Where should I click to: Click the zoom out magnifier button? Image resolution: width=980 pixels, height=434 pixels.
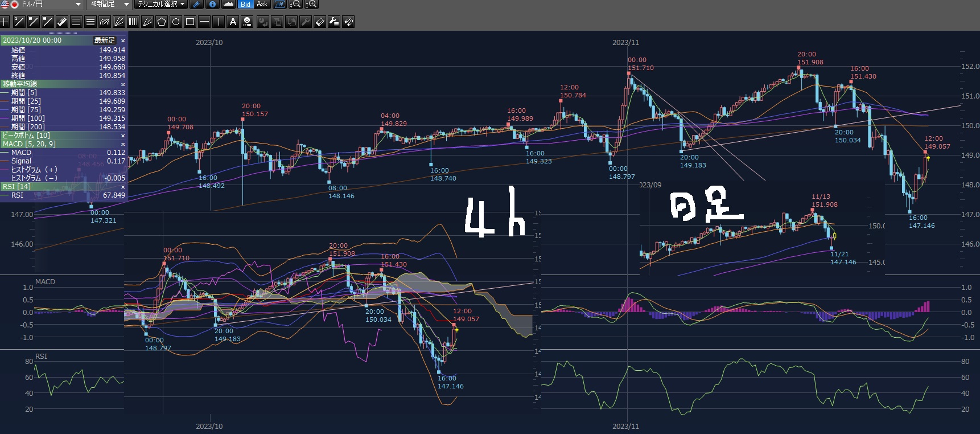pyautogui.click(x=295, y=5)
